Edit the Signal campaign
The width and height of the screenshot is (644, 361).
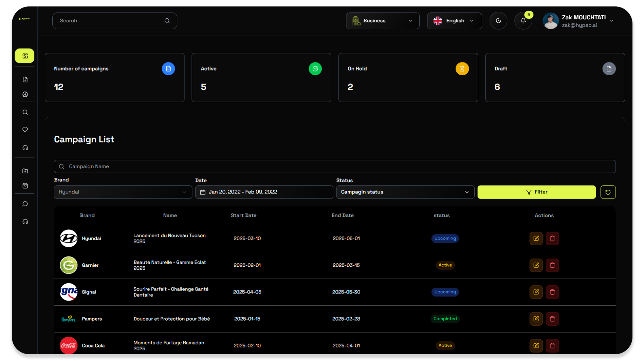[536, 292]
